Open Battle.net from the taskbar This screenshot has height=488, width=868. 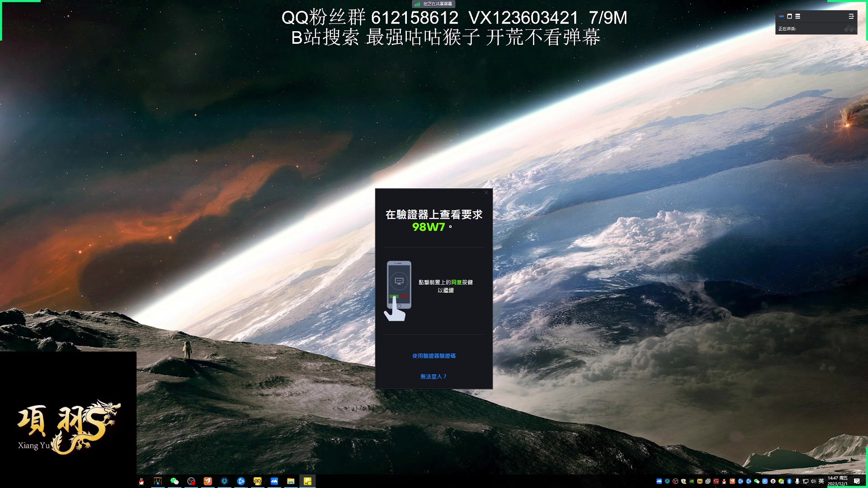click(241, 481)
